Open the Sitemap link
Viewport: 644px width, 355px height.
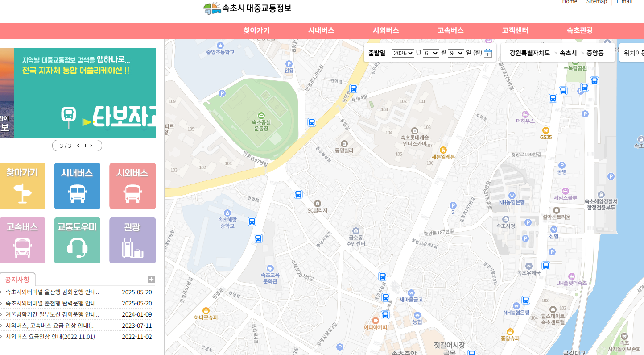(x=597, y=2)
